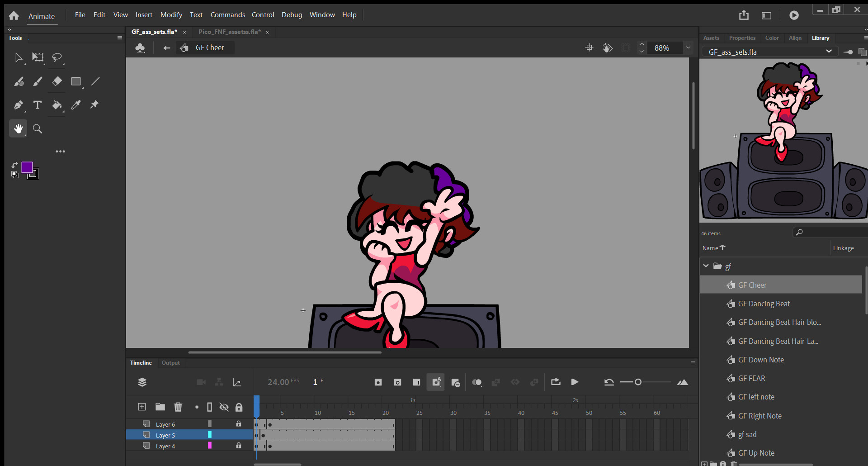Toggle visibility off for all layers
This screenshot has height=466, width=868.
click(x=224, y=407)
